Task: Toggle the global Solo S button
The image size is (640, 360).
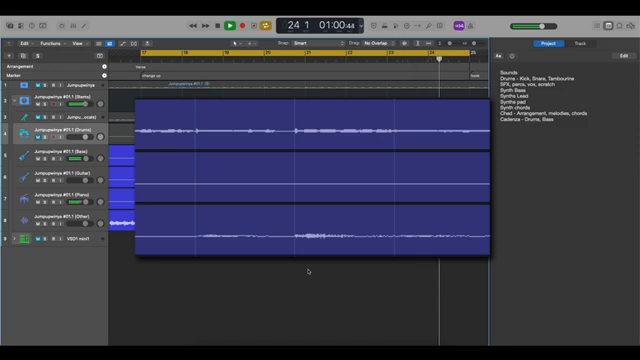Action: tap(38, 56)
